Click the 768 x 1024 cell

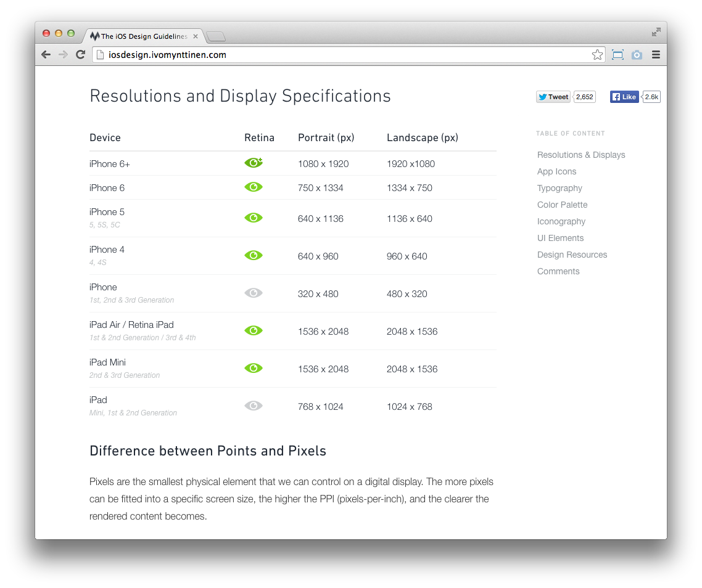point(321,407)
